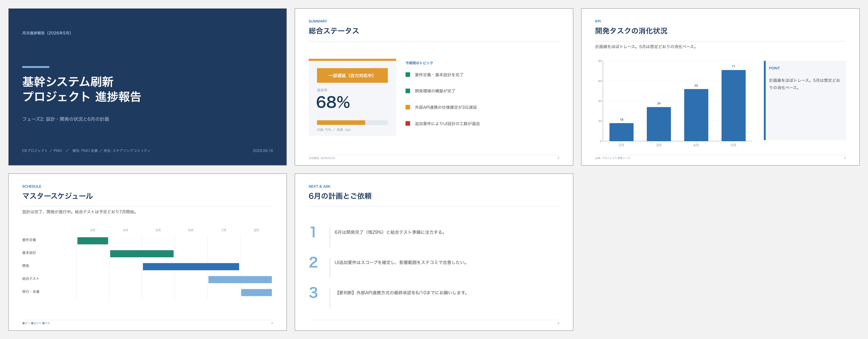The width and height of the screenshot is (868, 339).
Task: Select the 【要判断】外部API連携方式 request line
Action: click(x=402, y=292)
